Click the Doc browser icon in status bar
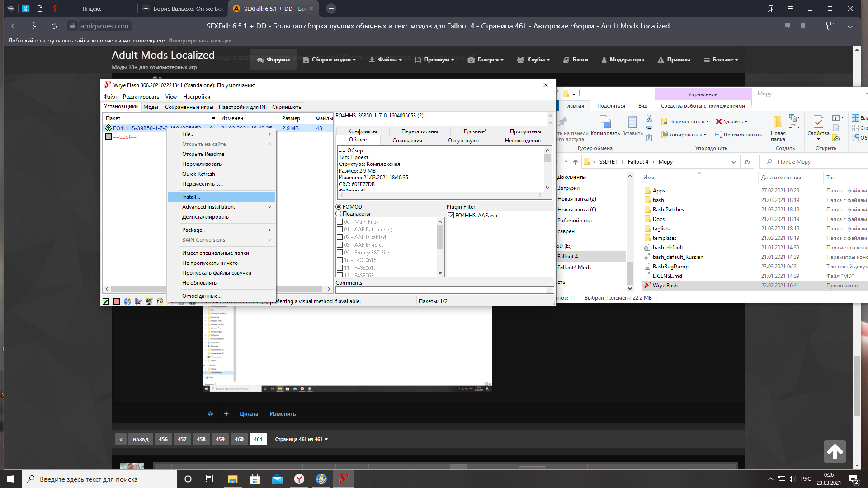This screenshot has width=868, height=488. click(x=160, y=301)
